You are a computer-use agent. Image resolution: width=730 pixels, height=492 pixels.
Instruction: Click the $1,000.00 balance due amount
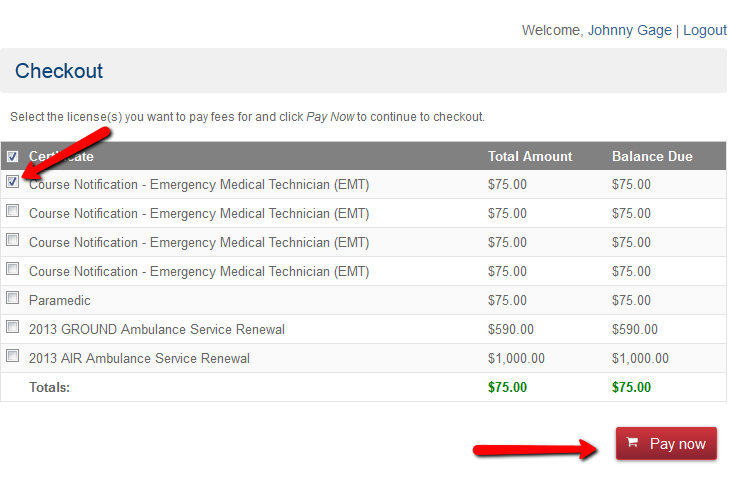640,358
